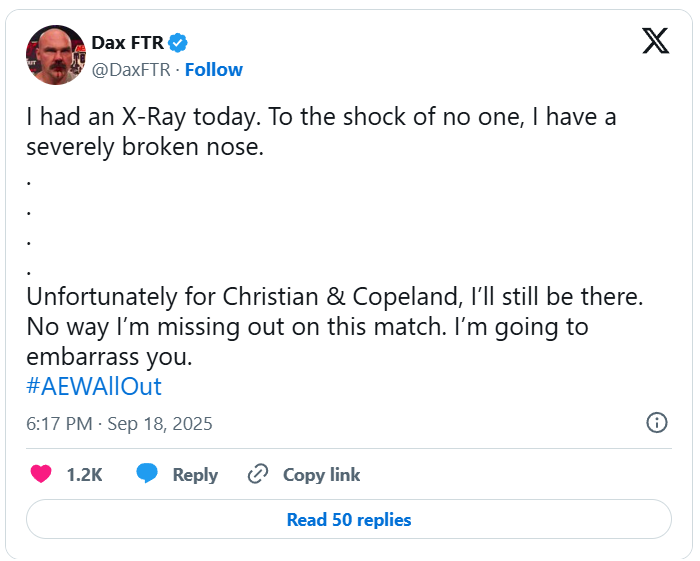Click the "embarrass you" text line
This screenshot has width=700, height=561.
point(108,357)
